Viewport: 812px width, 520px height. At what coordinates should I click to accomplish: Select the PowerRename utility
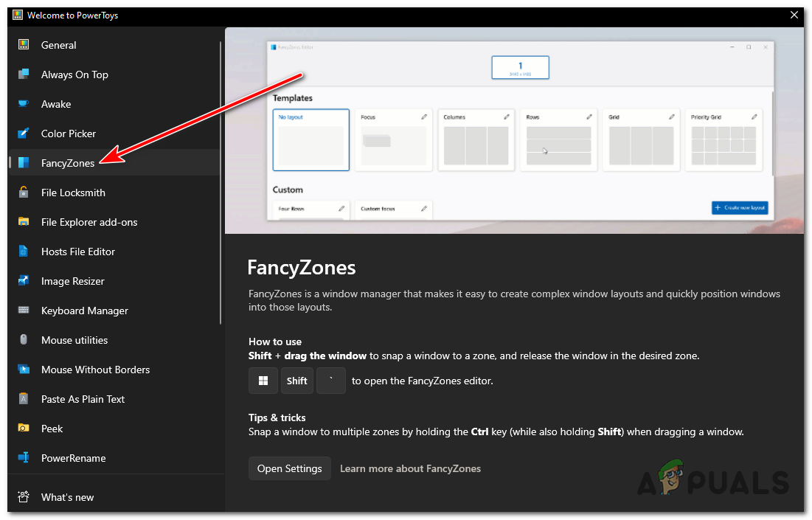pyautogui.click(x=74, y=458)
